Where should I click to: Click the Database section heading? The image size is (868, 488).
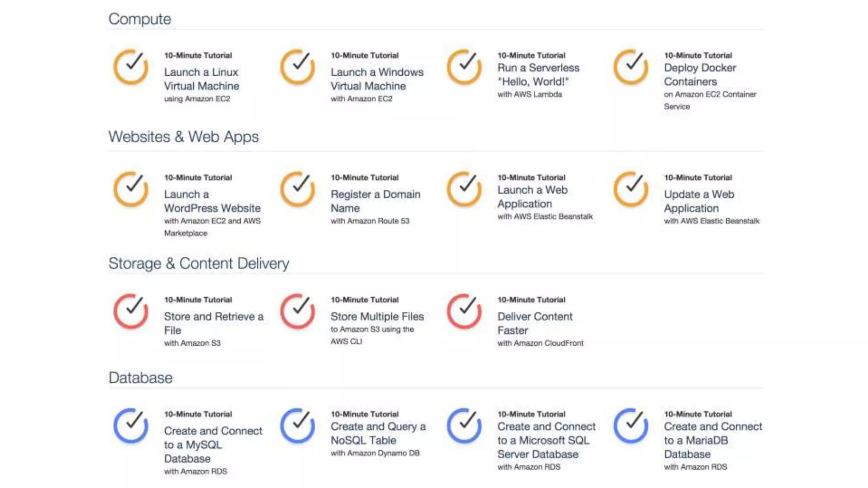(140, 378)
